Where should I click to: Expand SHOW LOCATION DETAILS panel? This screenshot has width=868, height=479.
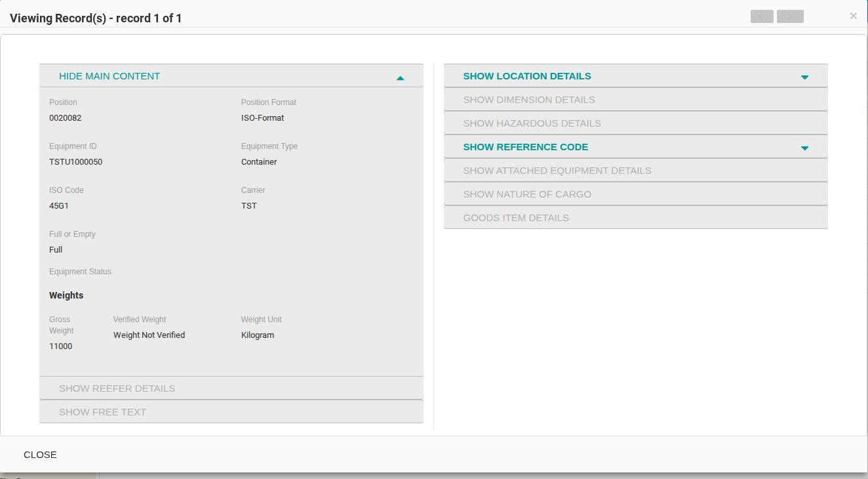point(635,76)
